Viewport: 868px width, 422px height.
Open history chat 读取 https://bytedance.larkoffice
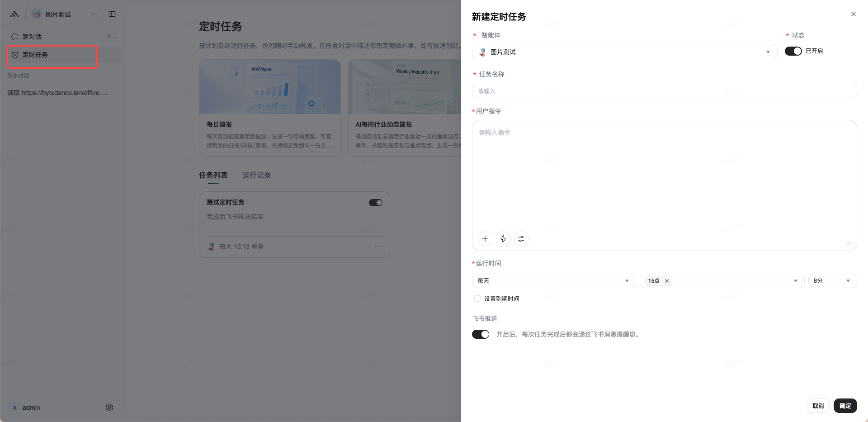[x=57, y=93]
